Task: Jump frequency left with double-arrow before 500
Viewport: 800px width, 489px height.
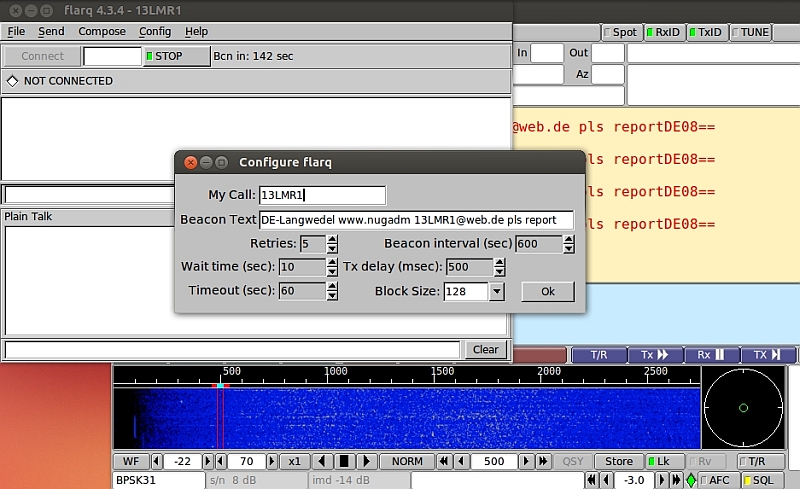Action: point(444,461)
